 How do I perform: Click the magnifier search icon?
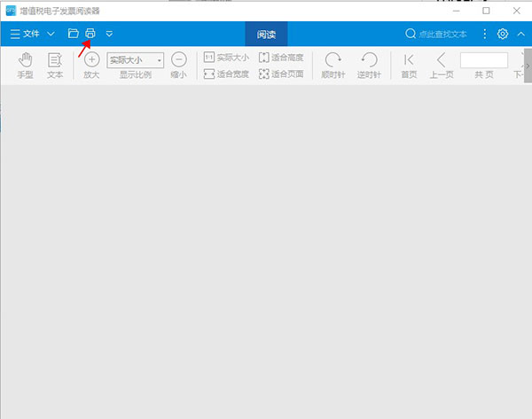point(411,34)
